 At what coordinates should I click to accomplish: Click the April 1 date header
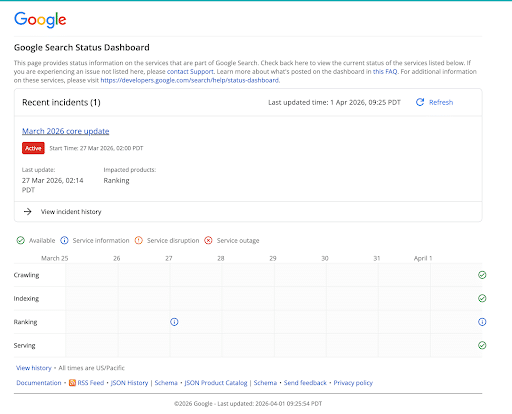click(423, 258)
